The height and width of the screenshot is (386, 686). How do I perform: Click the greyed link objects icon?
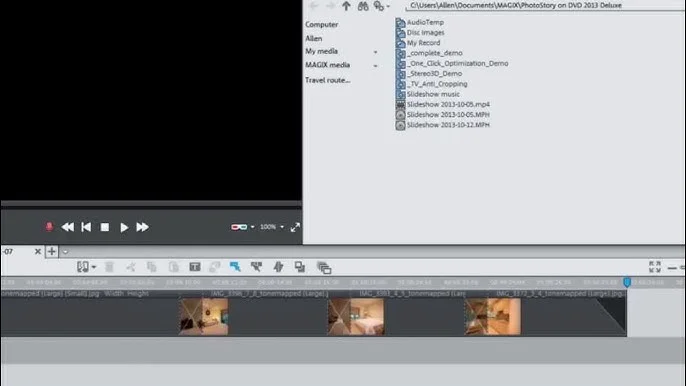click(214, 267)
